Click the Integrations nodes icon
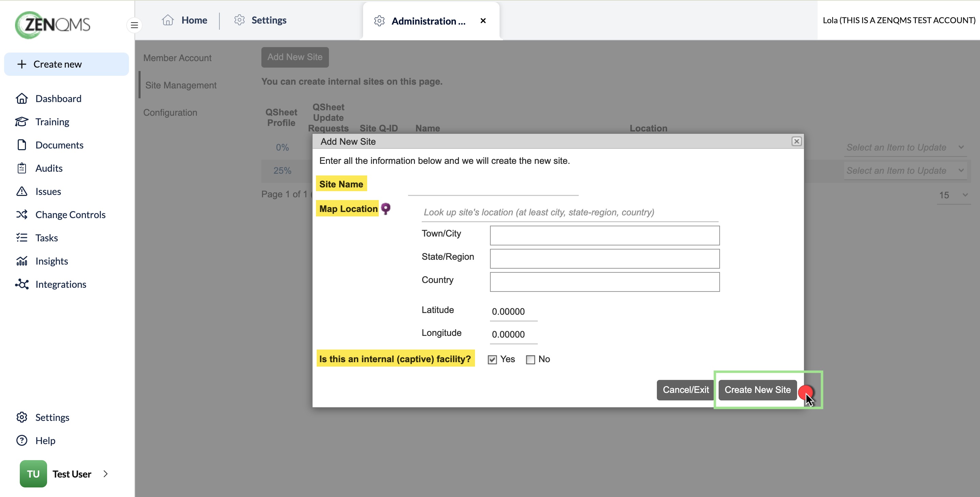980x497 pixels. [x=22, y=284]
